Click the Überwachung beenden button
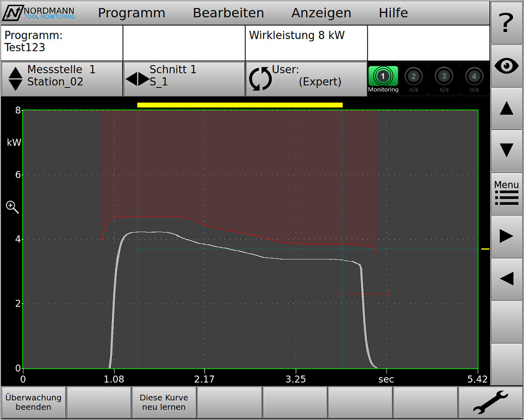Viewport: 524px width, 420px height. click(x=33, y=402)
